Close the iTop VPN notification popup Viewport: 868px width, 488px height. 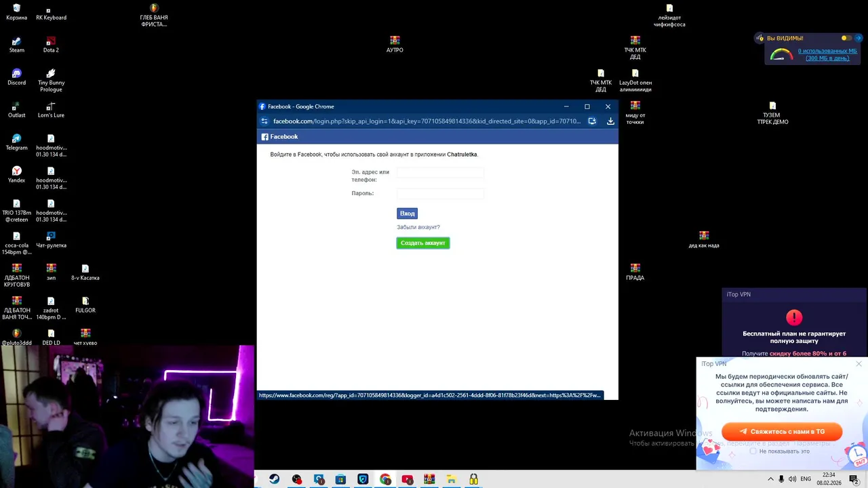859,364
